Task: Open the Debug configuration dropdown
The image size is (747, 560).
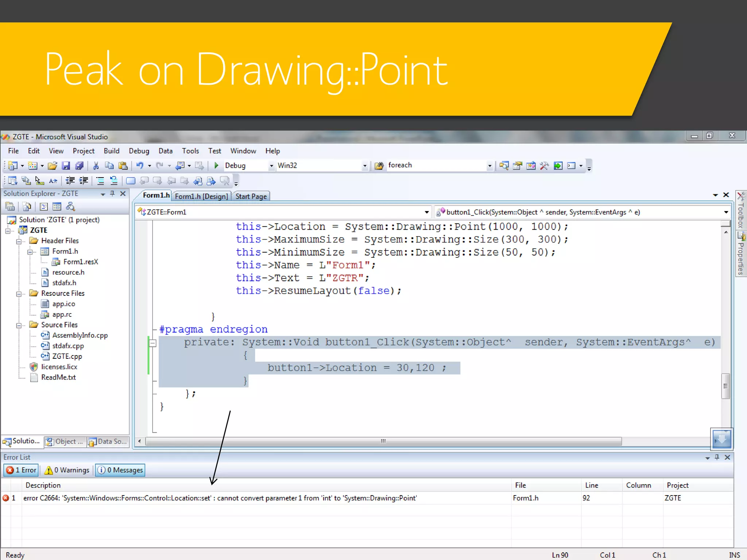Action: click(271, 166)
